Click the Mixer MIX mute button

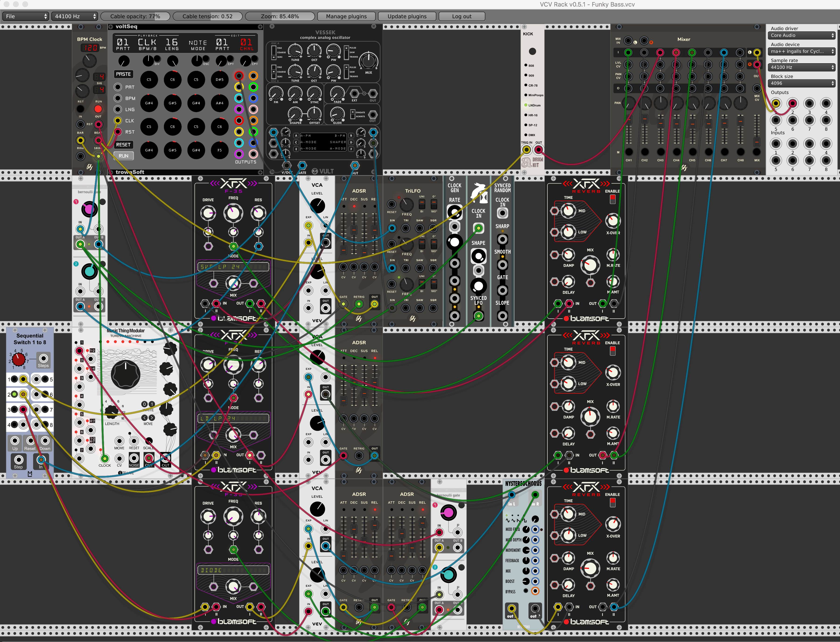coord(756,152)
